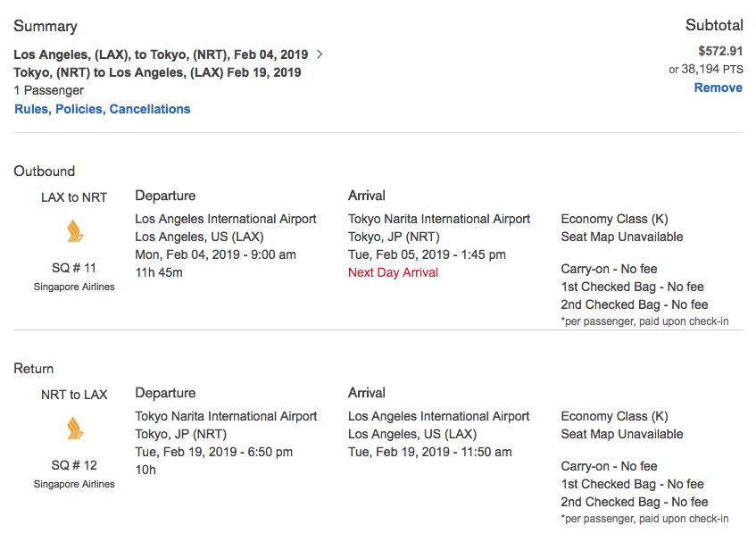Open the Rules, Policies, Cancellations link
This screenshot has height=550, width=756.
[102, 109]
